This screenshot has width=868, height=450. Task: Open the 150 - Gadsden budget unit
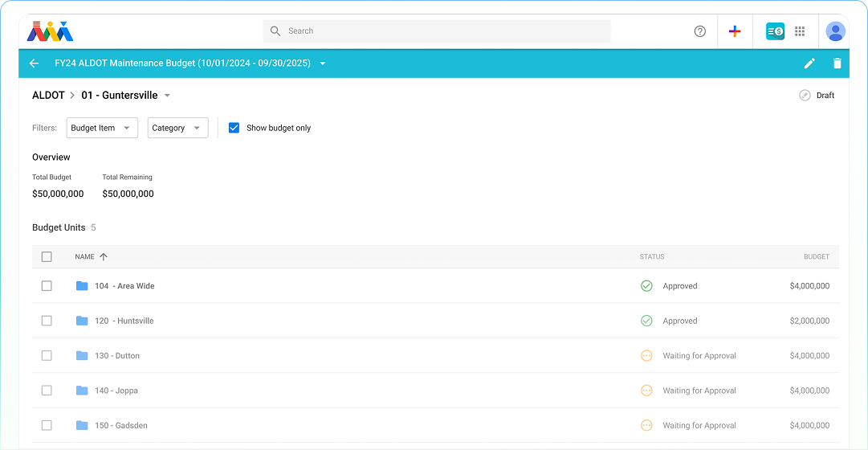[x=121, y=426]
